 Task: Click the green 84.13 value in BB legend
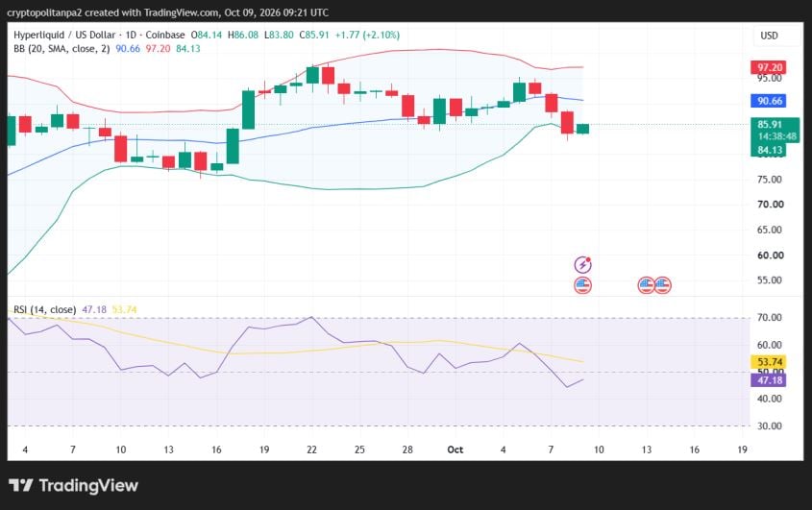(188, 49)
